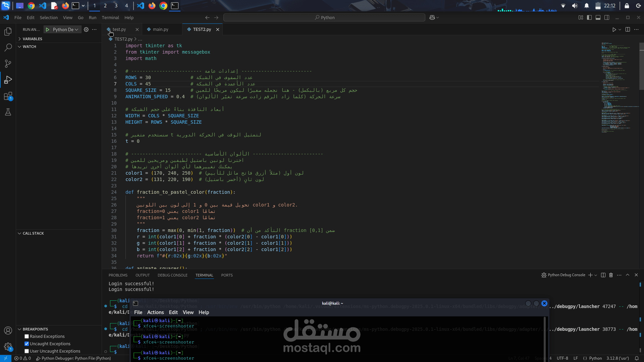The height and width of the screenshot is (362, 644).
Task: Kill terminal with trash icon
Action: 611,275
